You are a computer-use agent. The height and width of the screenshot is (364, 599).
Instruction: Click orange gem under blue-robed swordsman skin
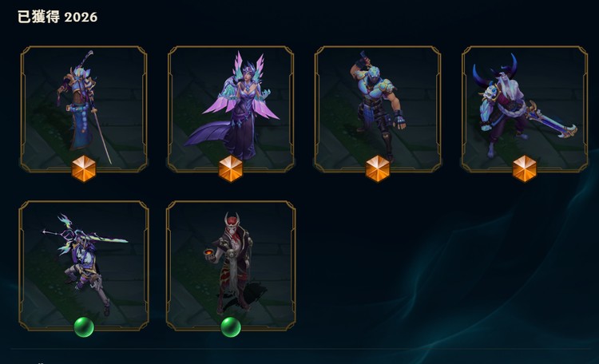[84, 168]
